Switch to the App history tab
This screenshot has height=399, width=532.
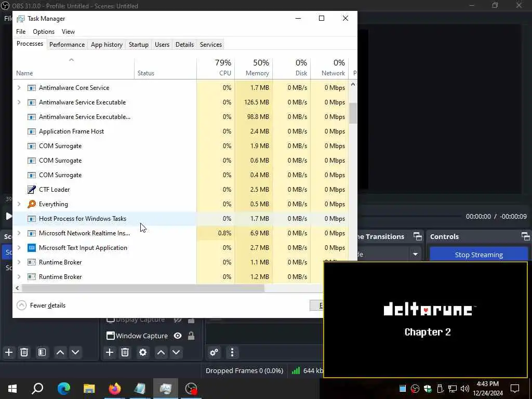point(107,45)
